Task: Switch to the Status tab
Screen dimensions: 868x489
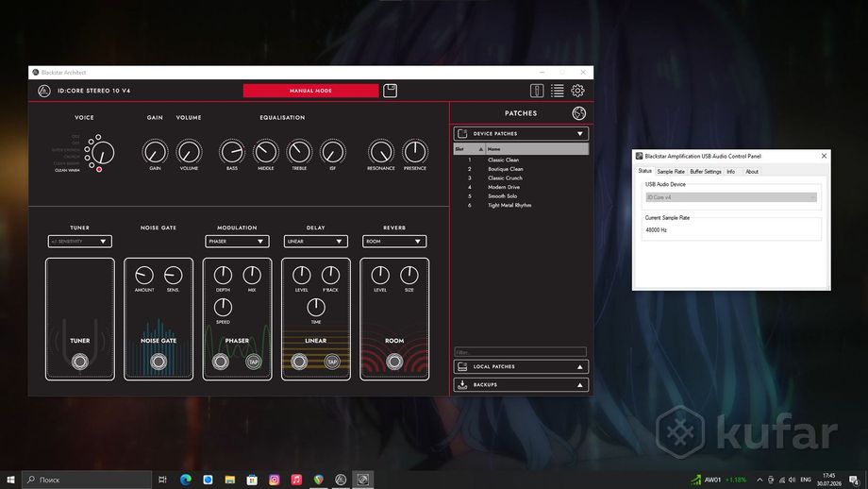Action: click(645, 171)
